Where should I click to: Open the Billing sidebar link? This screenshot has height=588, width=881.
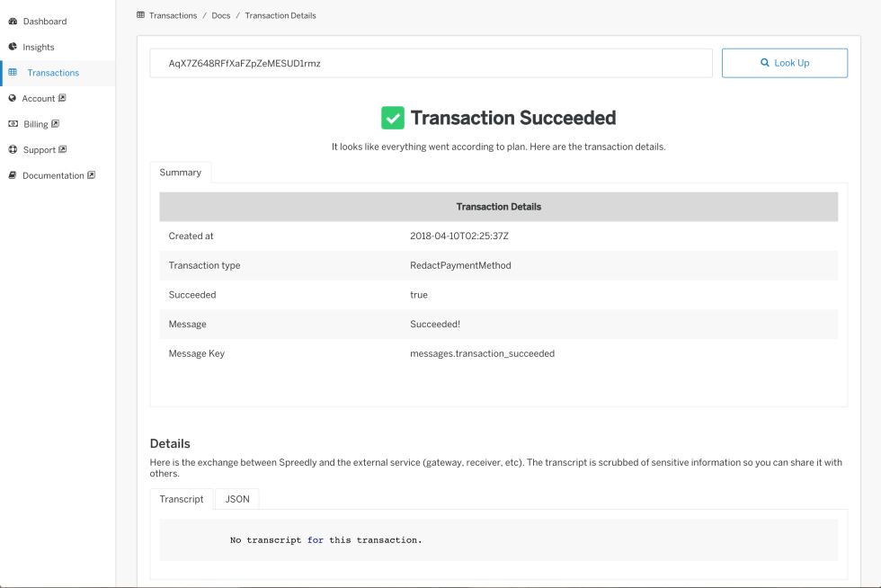coord(36,124)
